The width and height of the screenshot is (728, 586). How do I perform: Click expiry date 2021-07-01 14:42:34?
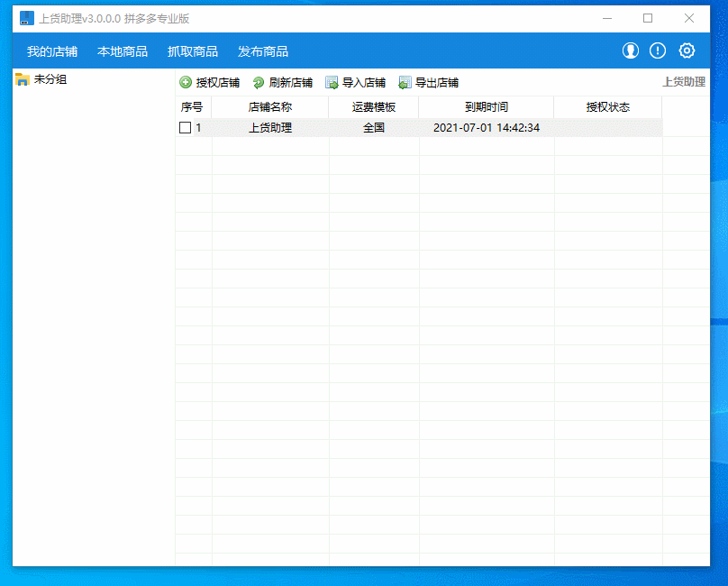487,128
